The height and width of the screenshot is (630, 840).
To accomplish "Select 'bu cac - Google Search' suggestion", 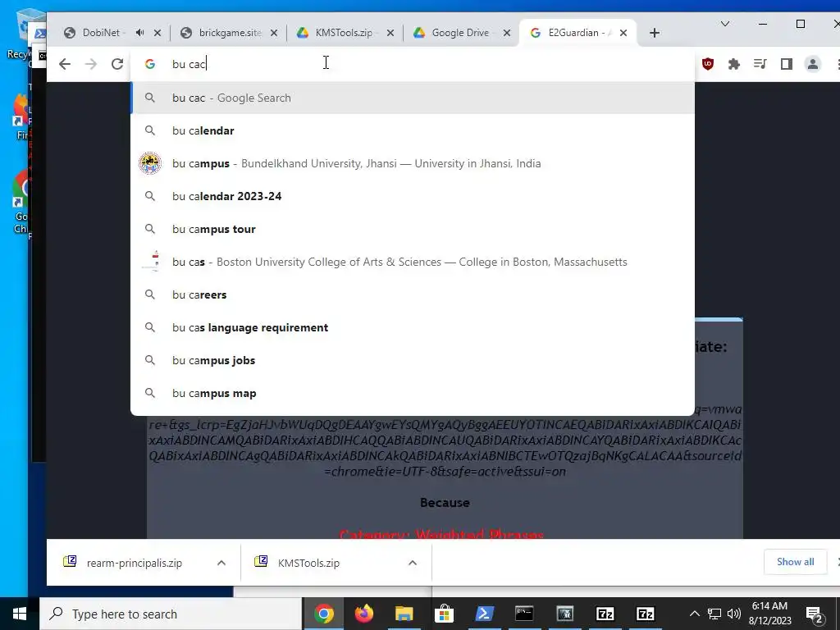I will click(x=413, y=98).
